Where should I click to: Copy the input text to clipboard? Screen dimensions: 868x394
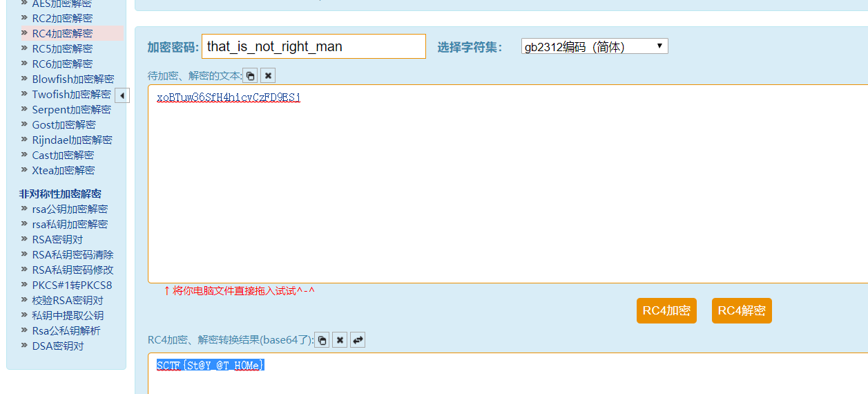[x=251, y=75]
